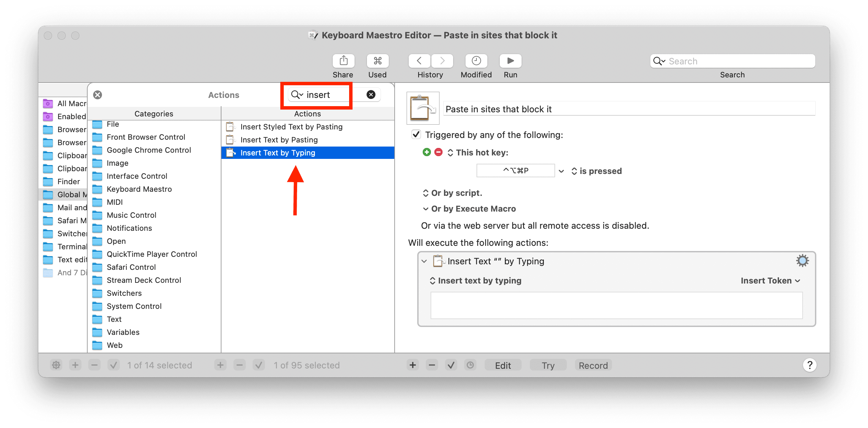
Task: Select the Web category
Action: (x=154, y=345)
